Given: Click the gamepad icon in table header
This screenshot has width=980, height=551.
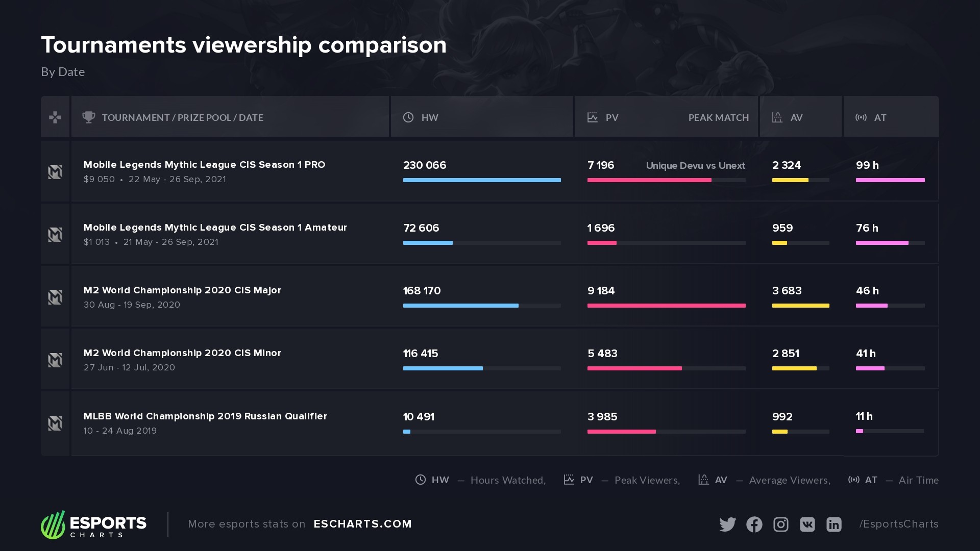Looking at the screenshot, I should click(55, 117).
